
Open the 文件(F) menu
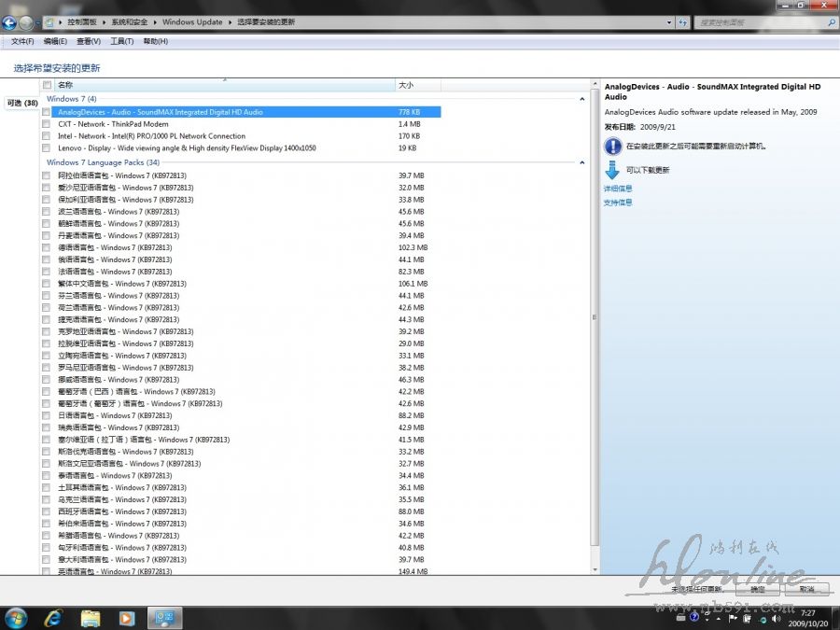22,41
